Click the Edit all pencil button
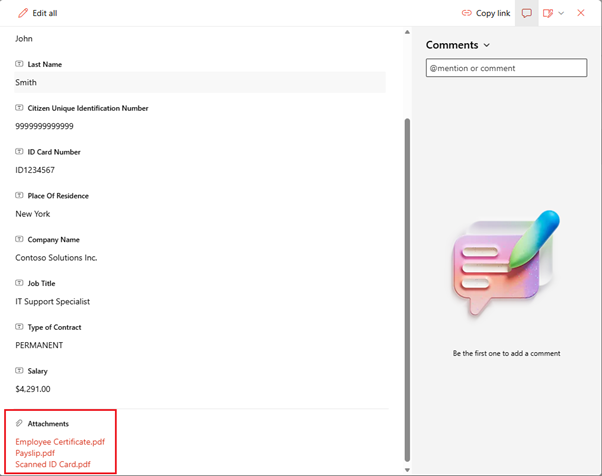This screenshot has height=476, width=602. (37, 13)
